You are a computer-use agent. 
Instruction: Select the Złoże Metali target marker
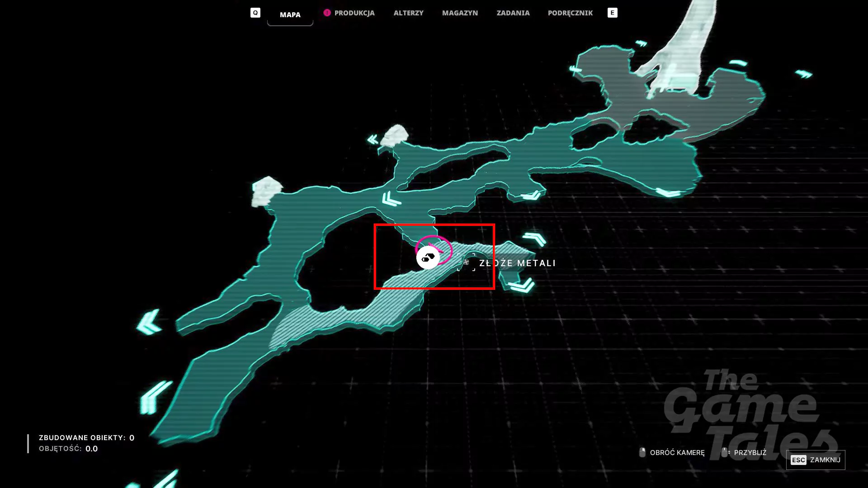(x=466, y=262)
